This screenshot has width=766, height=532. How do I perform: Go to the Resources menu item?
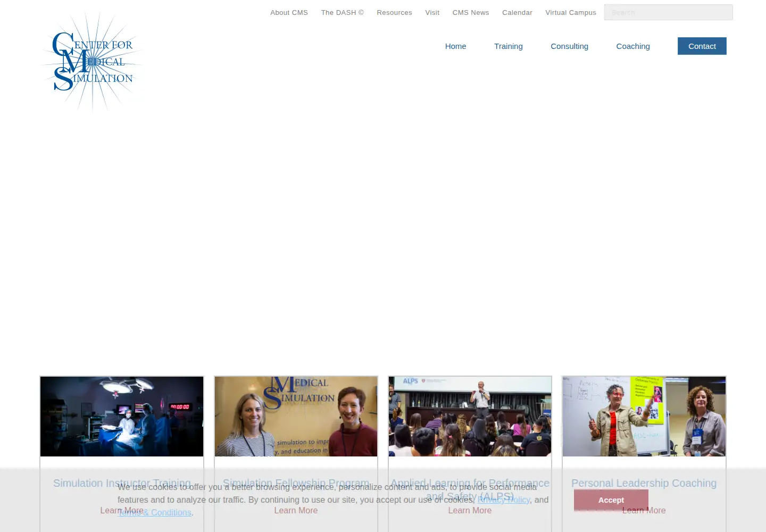click(x=394, y=13)
